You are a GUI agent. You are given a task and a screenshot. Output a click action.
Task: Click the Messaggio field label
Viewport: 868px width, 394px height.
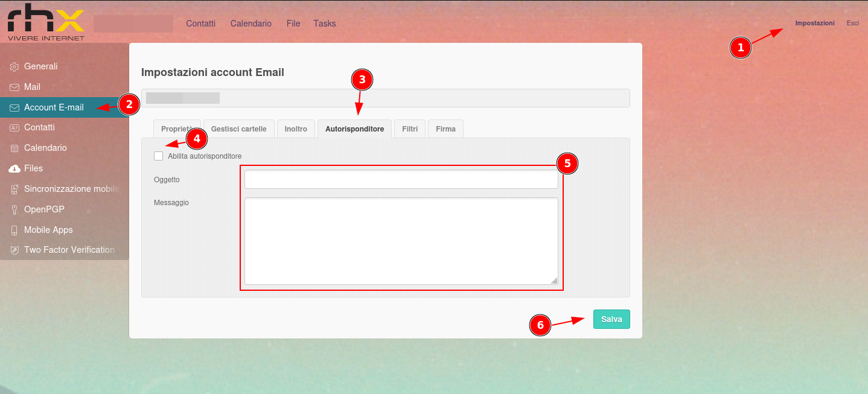[x=171, y=203]
